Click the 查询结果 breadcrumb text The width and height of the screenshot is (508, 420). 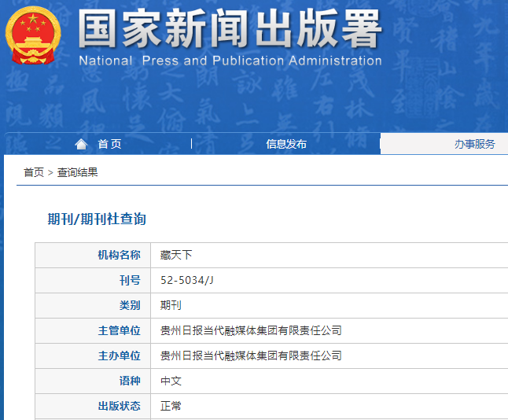pos(77,172)
